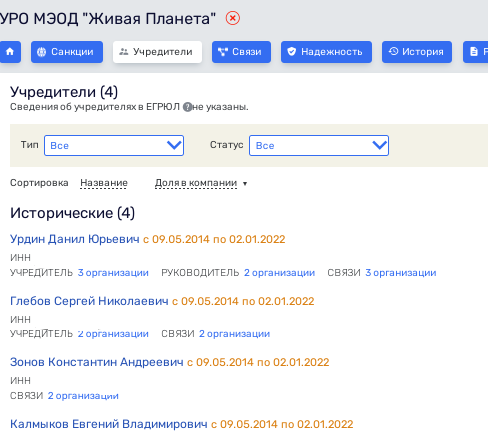
Task: Switch to the Связи tab
Action: point(241,52)
